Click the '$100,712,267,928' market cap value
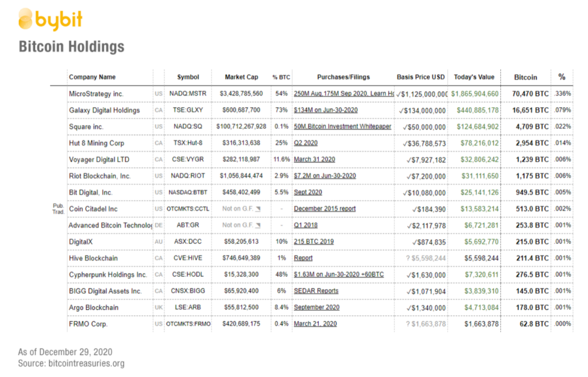 tap(241, 127)
